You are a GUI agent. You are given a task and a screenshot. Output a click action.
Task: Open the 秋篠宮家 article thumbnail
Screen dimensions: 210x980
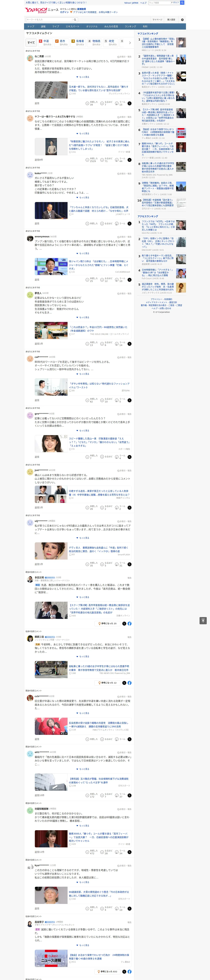51,147
